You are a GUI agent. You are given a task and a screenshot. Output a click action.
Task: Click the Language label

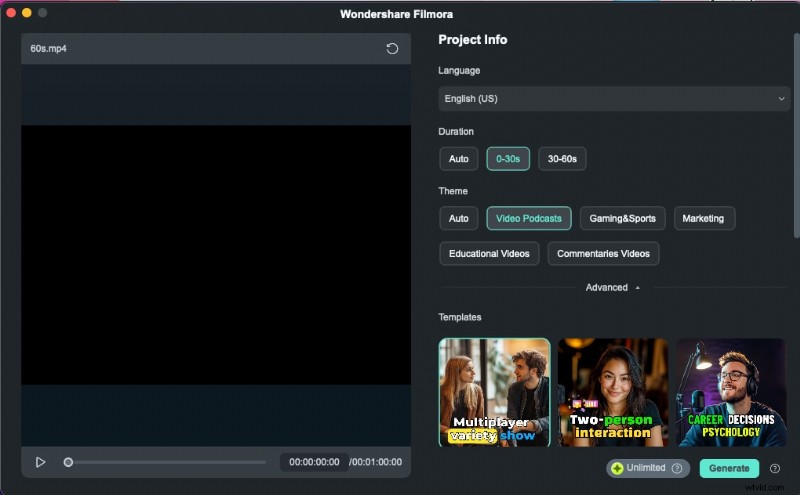click(x=459, y=70)
